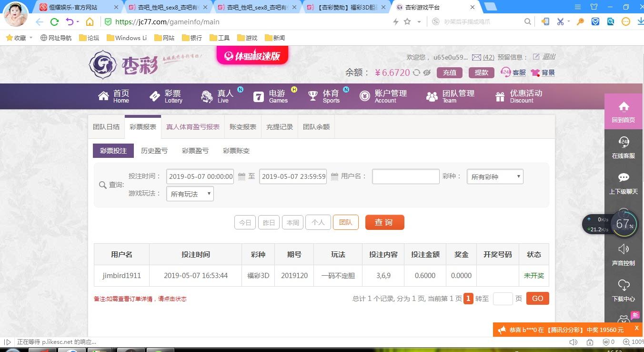Open the 体验极速版 quick version banner
Image resolution: width=644 pixels, height=352 pixels.
pos(252,55)
